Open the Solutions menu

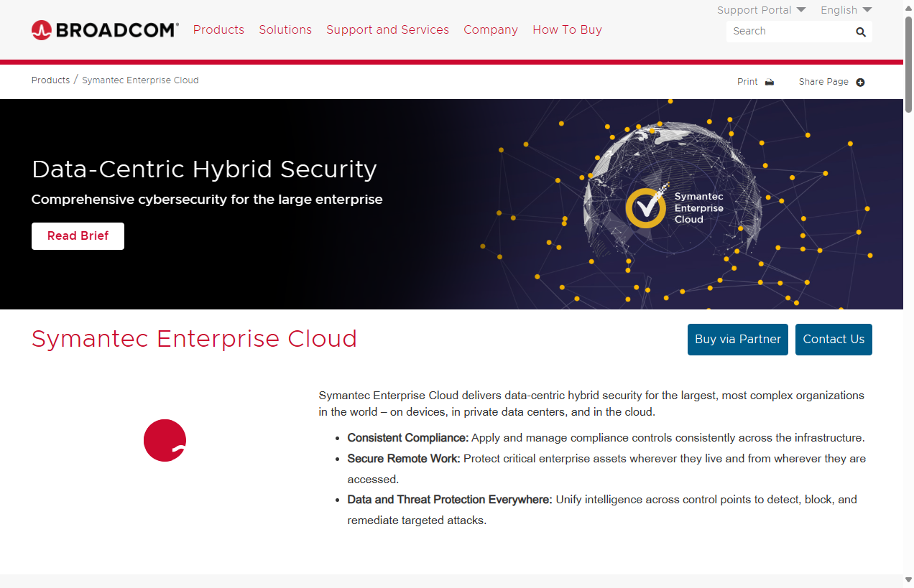click(285, 29)
